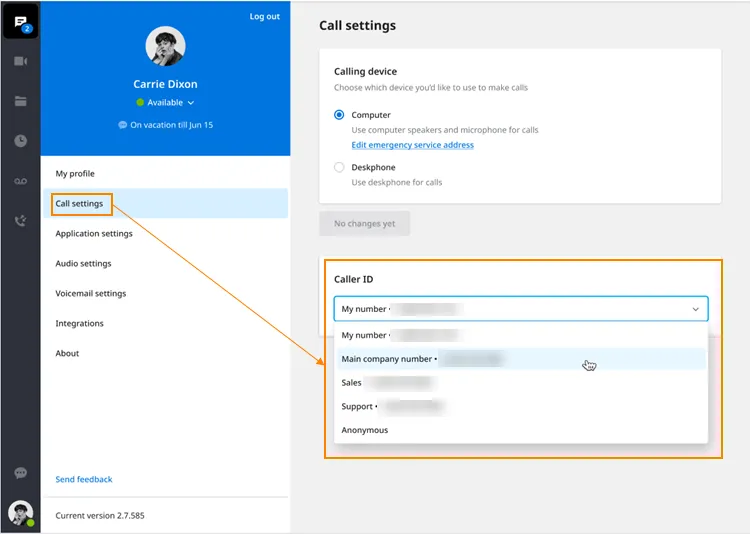Choose Main company number option
The image size is (750, 534).
[x=521, y=359]
